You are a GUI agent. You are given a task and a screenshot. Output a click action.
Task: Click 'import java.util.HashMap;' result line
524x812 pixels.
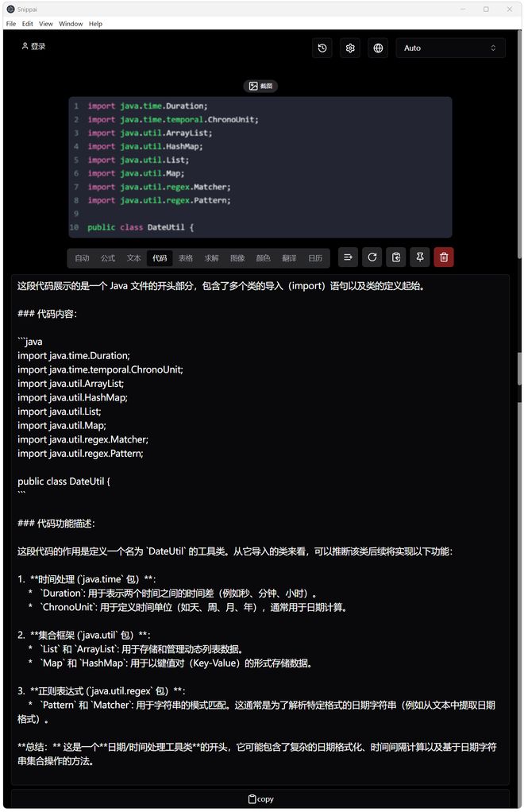72,398
